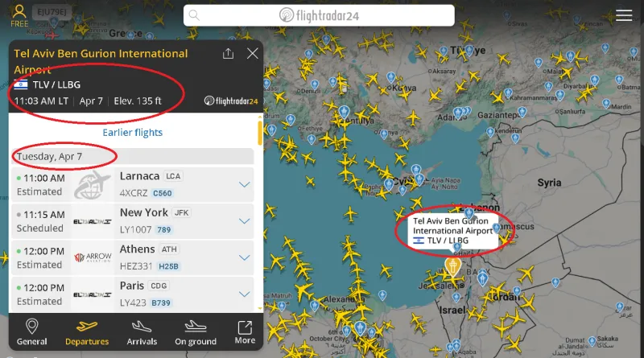This screenshot has height=358, width=644.
Task: Select the EJU79EJ flight label
Action: coord(52,12)
